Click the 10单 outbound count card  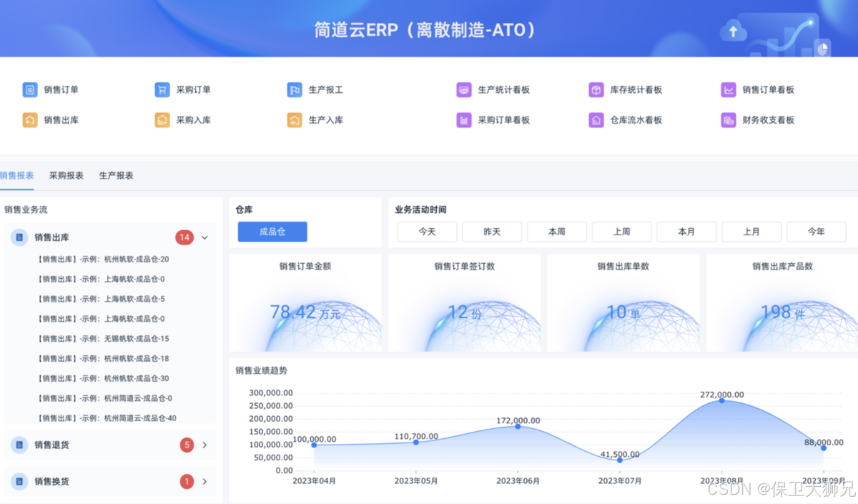(623, 303)
